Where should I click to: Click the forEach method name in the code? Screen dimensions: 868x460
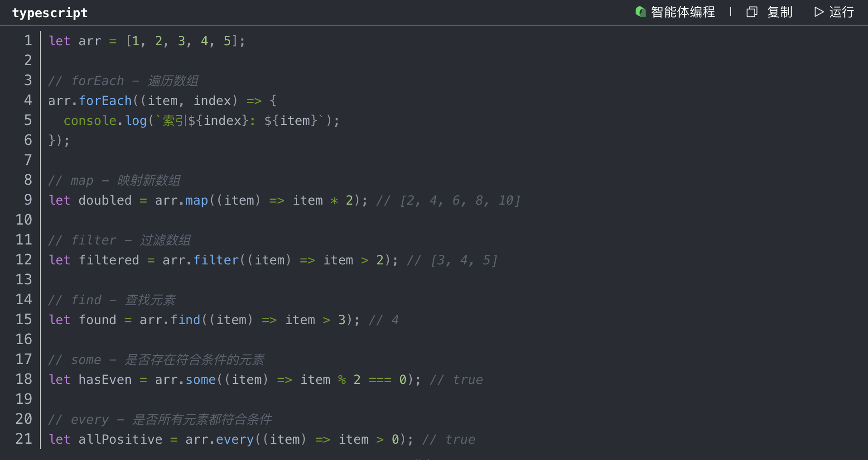point(105,101)
